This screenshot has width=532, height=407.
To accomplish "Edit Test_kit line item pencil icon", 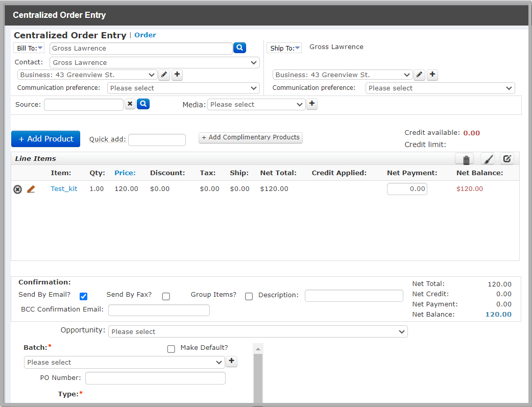I will tap(31, 189).
